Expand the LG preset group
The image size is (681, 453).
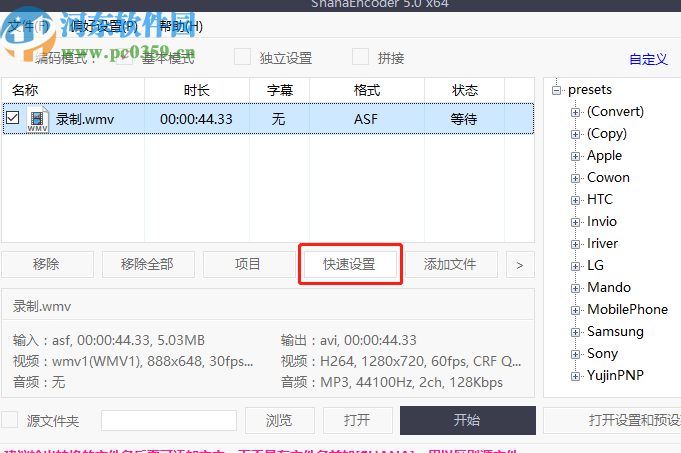[x=575, y=266]
